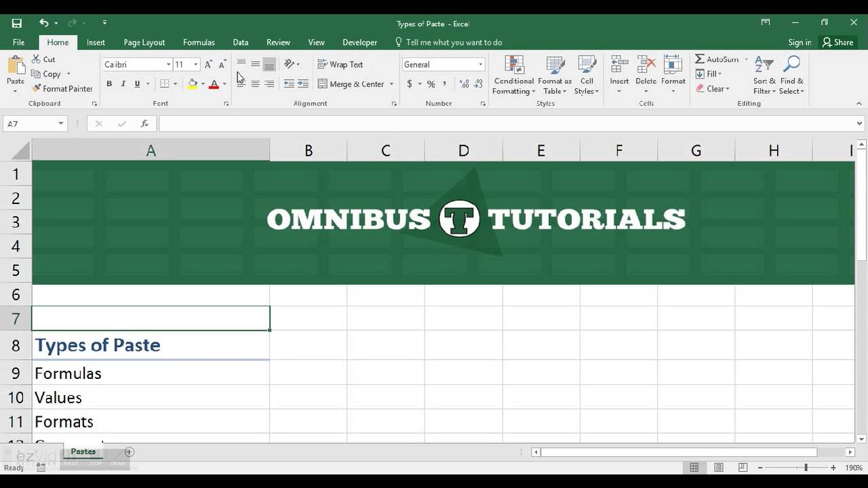
Task: Click the Name Box showing A7
Action: (x=35, y=124)
